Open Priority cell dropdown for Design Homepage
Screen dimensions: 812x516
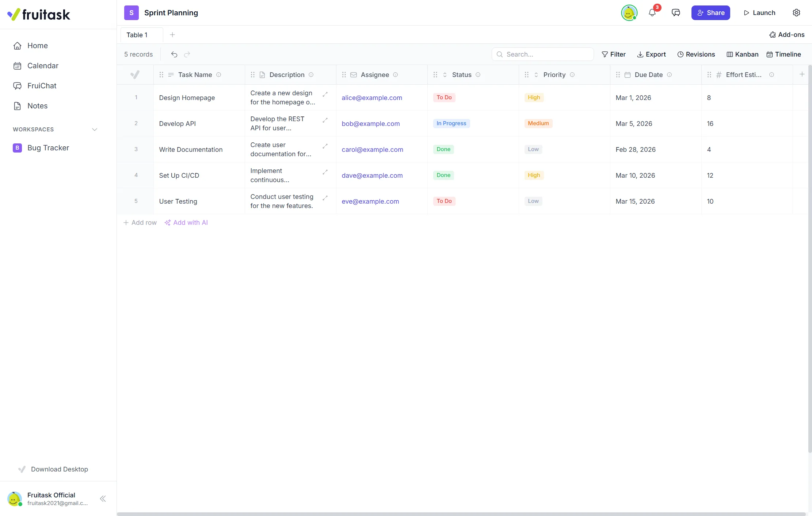(534, 97)
